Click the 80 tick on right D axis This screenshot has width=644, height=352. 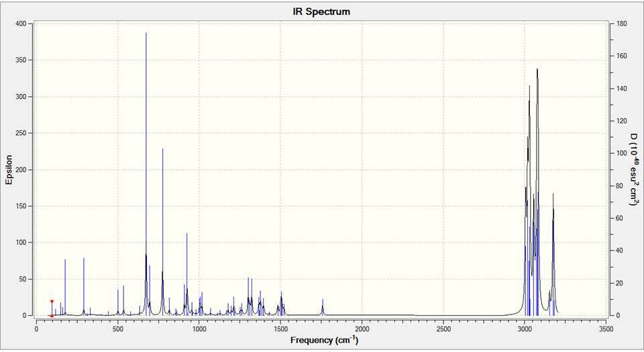[620, 186]
